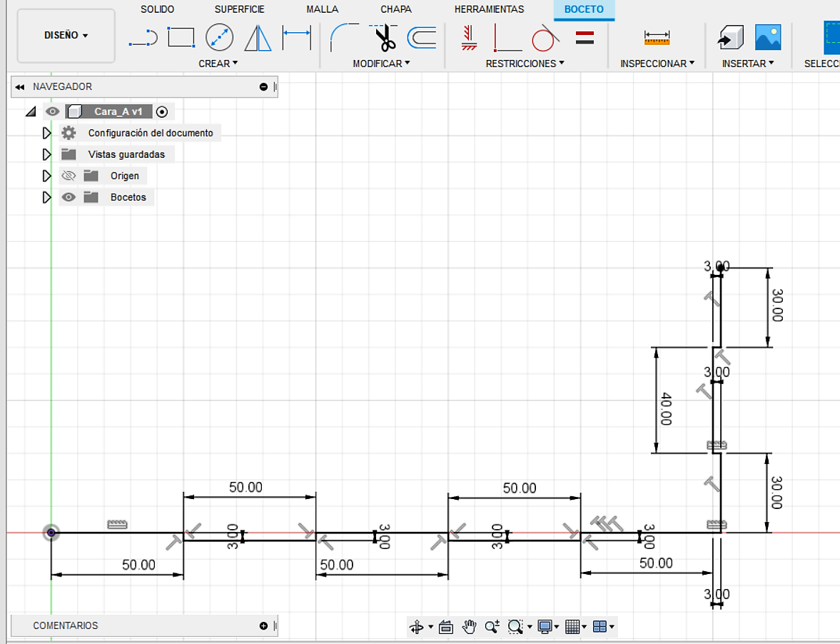
Task: Click the Grid and Snaps icon
Action: (572, 626)
